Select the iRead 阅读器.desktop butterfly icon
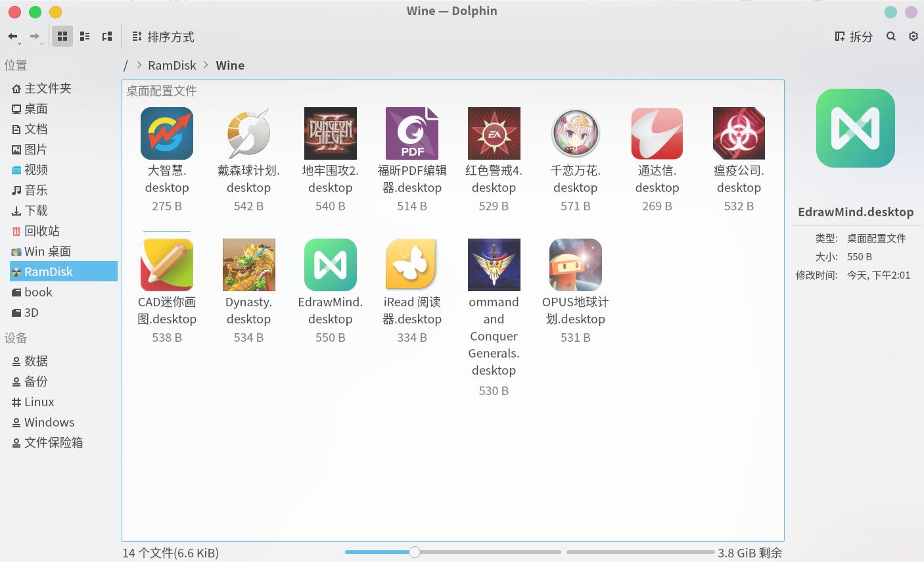The image size is (924, 562). [412, 265]
